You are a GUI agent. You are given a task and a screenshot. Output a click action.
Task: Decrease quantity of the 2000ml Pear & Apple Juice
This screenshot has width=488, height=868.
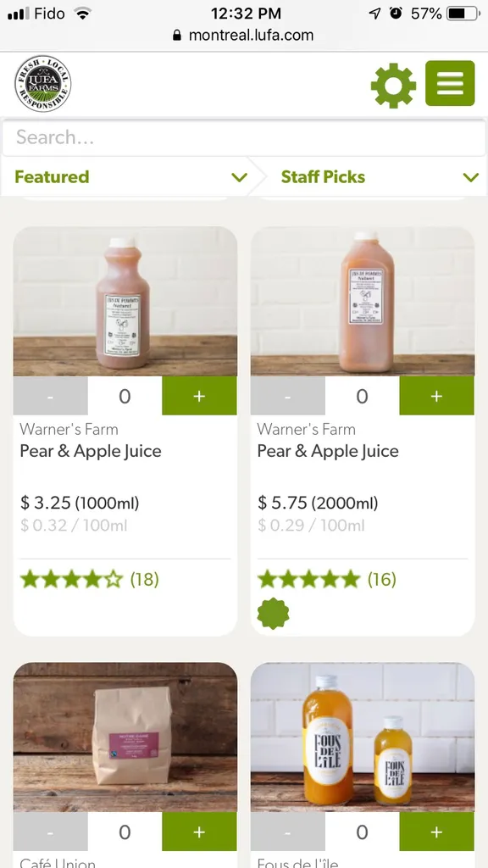pos(287,396)
